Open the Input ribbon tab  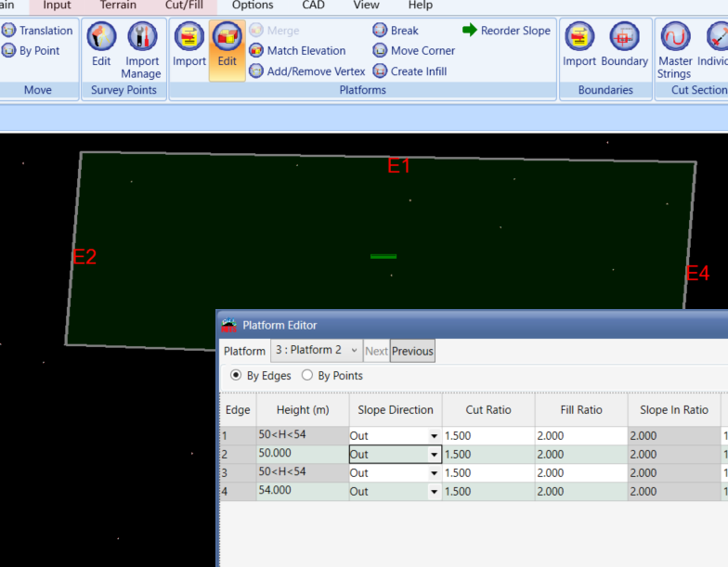point(57,6)
